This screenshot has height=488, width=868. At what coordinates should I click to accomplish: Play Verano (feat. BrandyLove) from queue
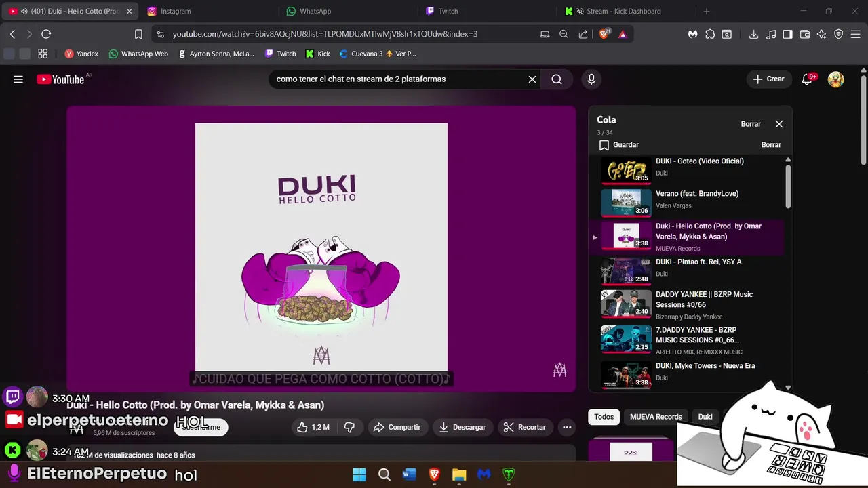pyautogui.click(x=688, y=202)
